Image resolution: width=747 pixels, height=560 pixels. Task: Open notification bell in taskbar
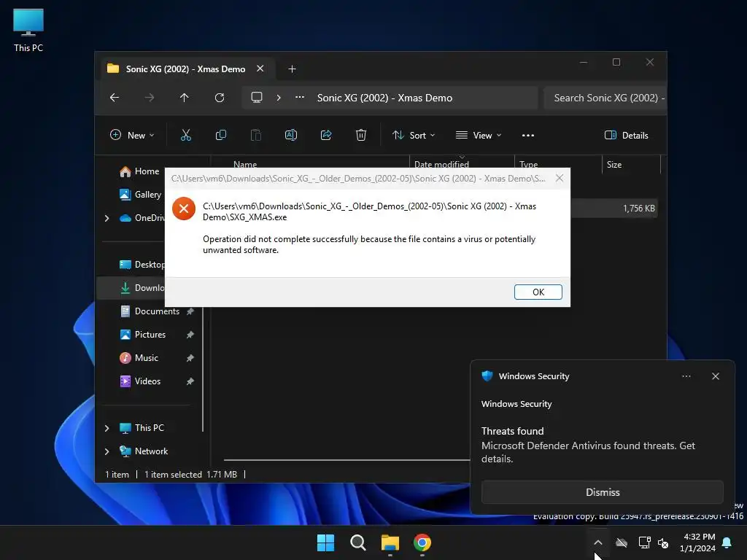tap(727, 542)
